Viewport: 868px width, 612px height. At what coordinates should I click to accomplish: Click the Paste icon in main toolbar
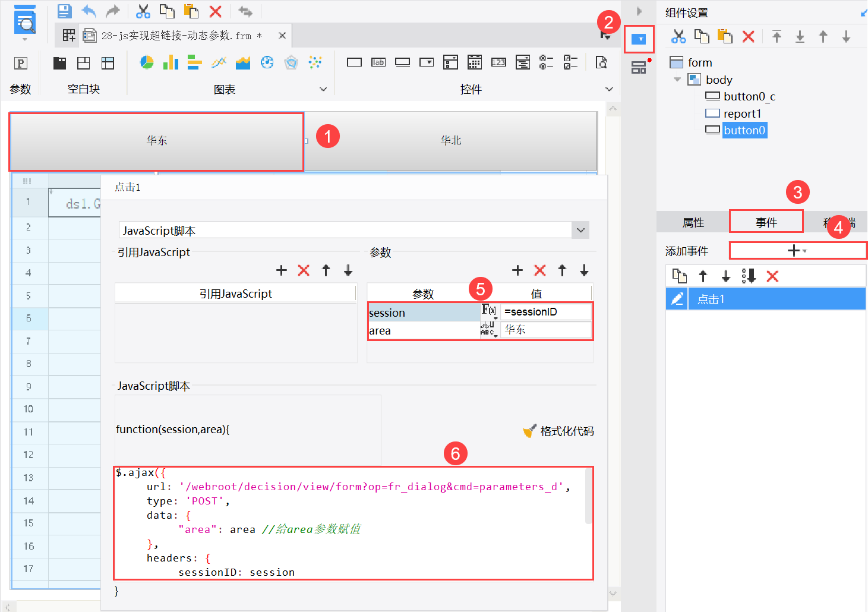click(x=191, y=11)
